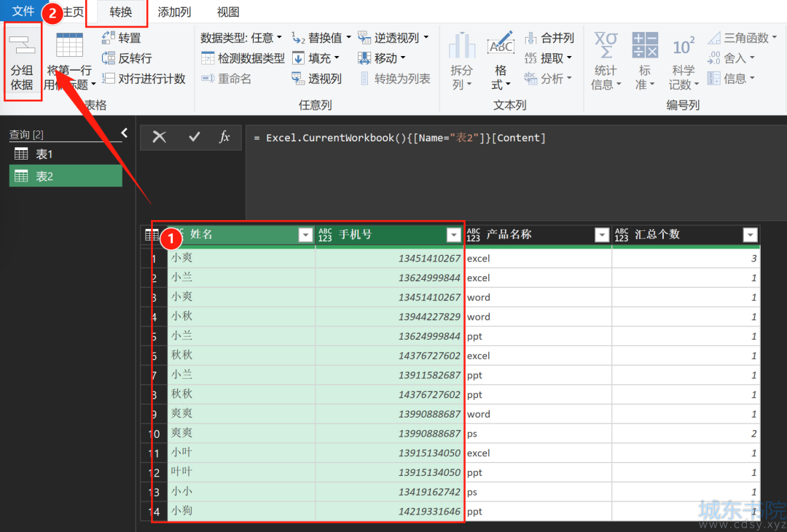The image size is (787, 532).
Task: Click the cell with phone 13944227829
Action: pyautogui.click(x=389, y=317)
